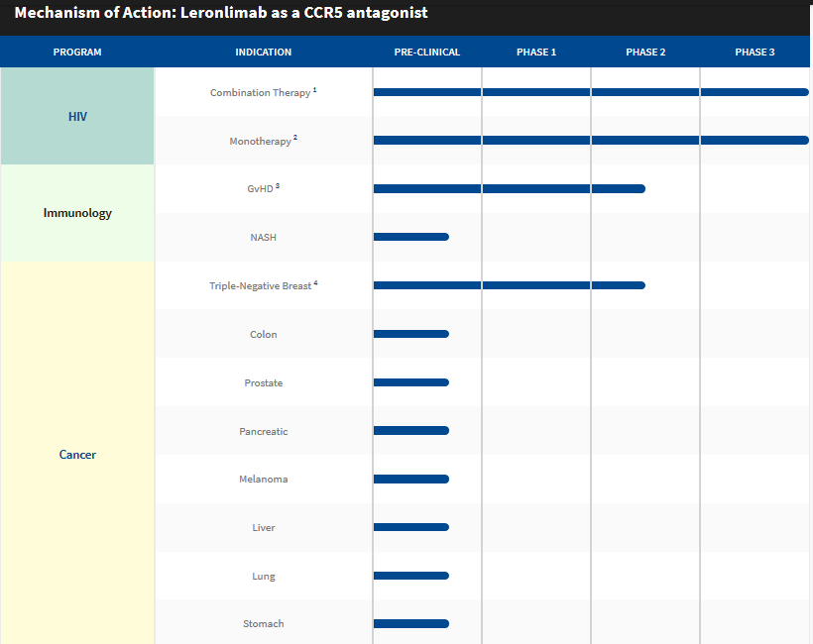Click the PHASE 3 column header
The height and width of the screenshot is (644, 813).
(x=755, y=52)
